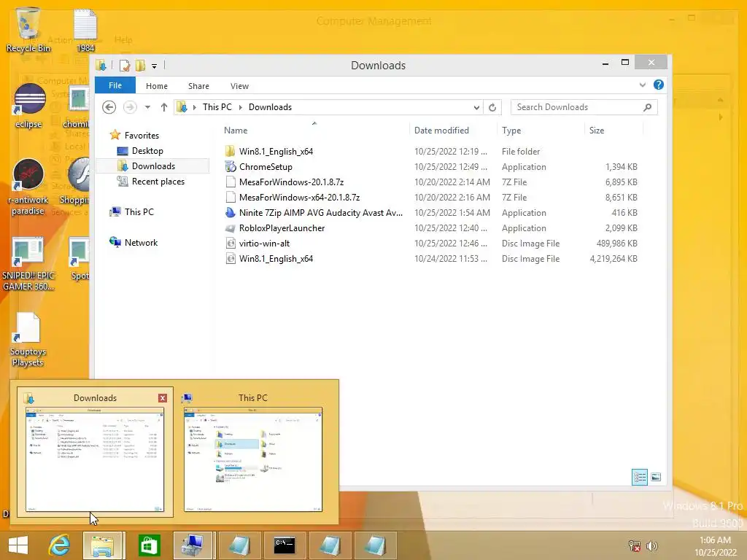
Task: Click the Back navigation arrow
Action: pos(109,107)
